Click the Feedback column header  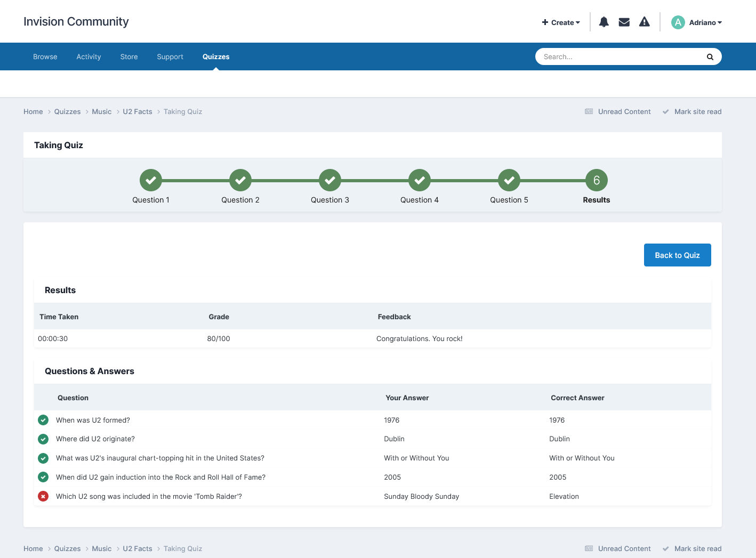coord(394,317)
